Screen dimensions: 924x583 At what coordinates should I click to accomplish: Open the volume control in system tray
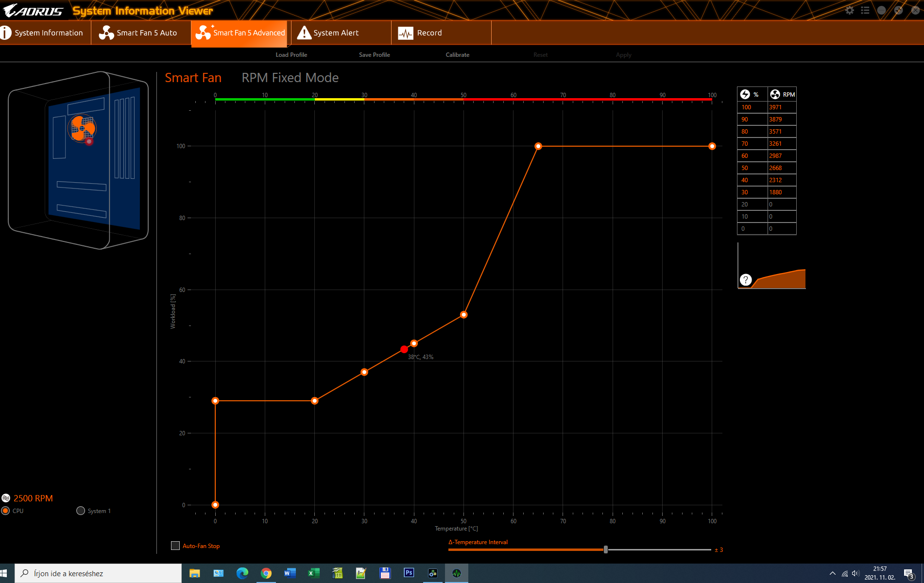click(856, 573)
